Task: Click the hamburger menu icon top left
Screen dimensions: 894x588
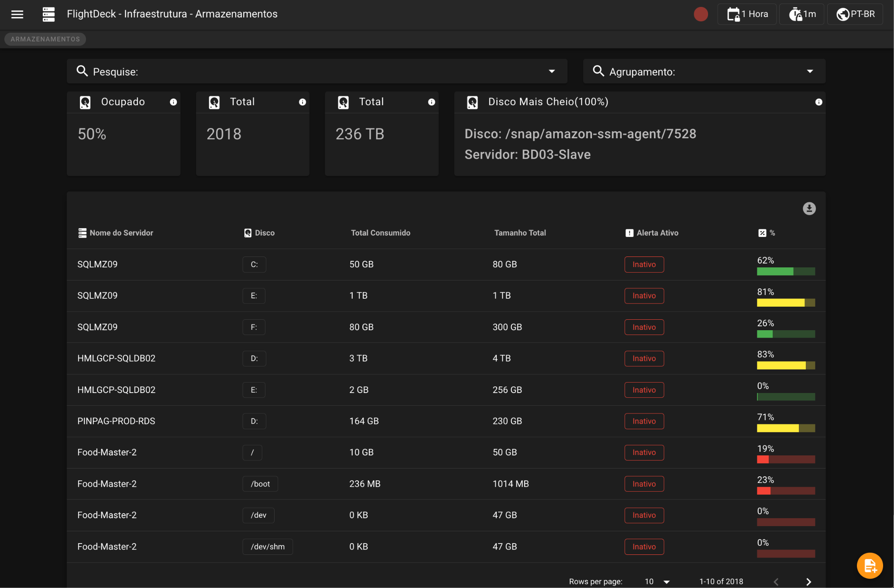Action: [18, 14]
